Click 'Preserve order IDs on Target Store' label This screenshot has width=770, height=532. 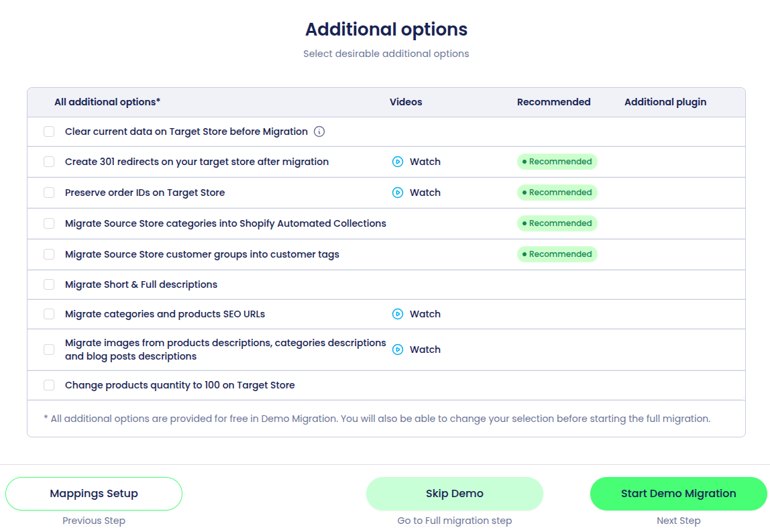click(x=145, y=193)
